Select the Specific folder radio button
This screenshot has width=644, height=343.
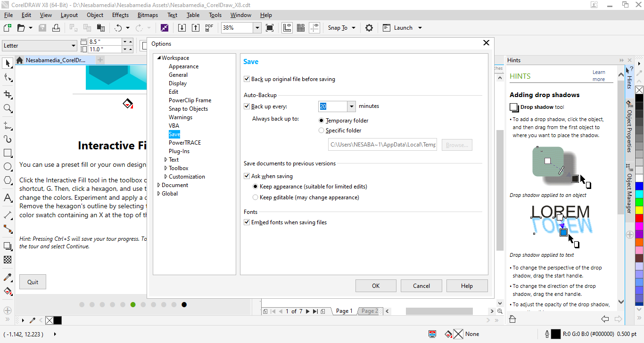point(322,131)
